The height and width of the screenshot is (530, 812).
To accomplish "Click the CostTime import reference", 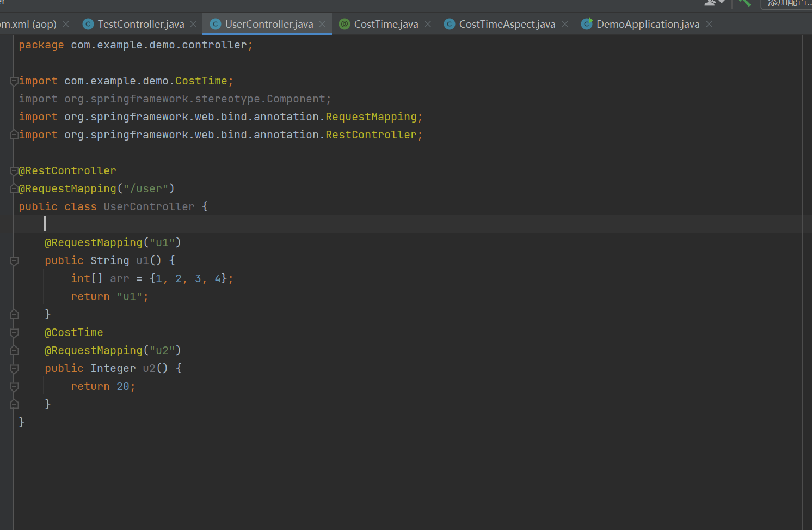I will [201, 81].
